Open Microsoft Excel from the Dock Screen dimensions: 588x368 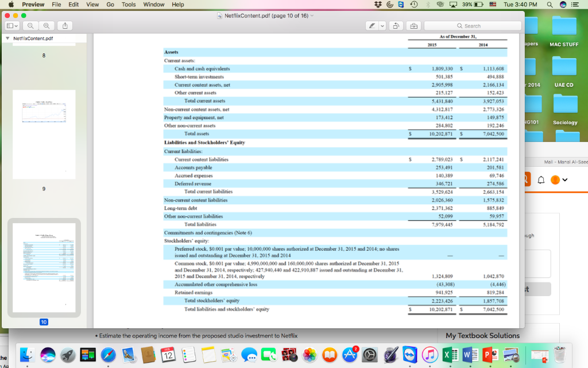pos(450,355)
